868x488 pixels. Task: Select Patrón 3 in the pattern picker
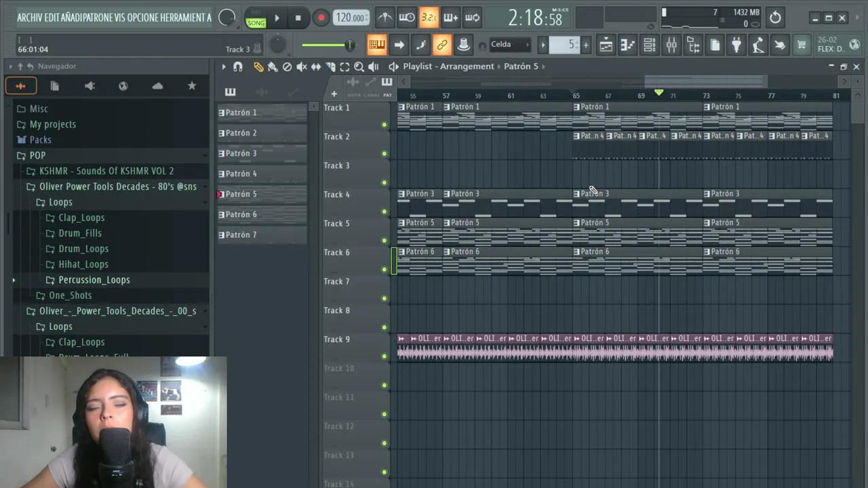pos(262,153)
